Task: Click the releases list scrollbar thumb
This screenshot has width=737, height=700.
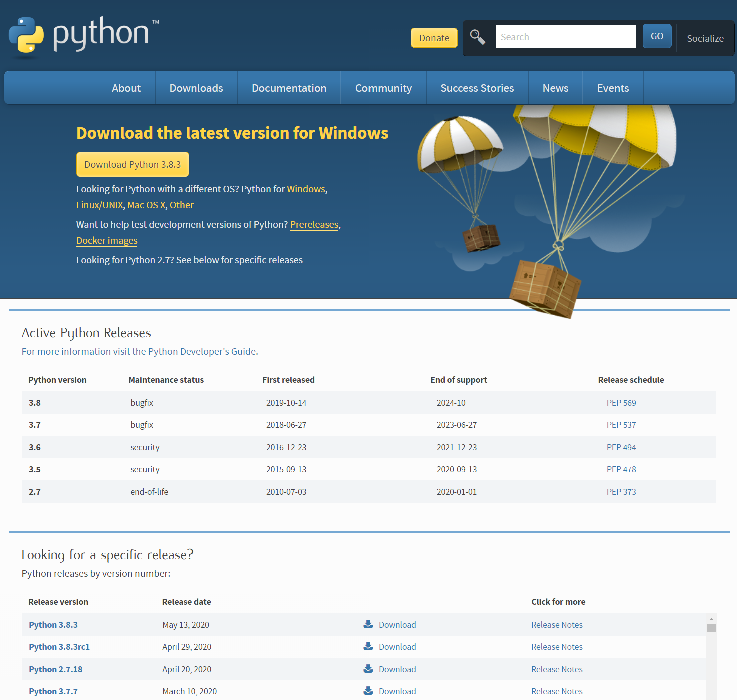Action: click(x=711, y=628)
